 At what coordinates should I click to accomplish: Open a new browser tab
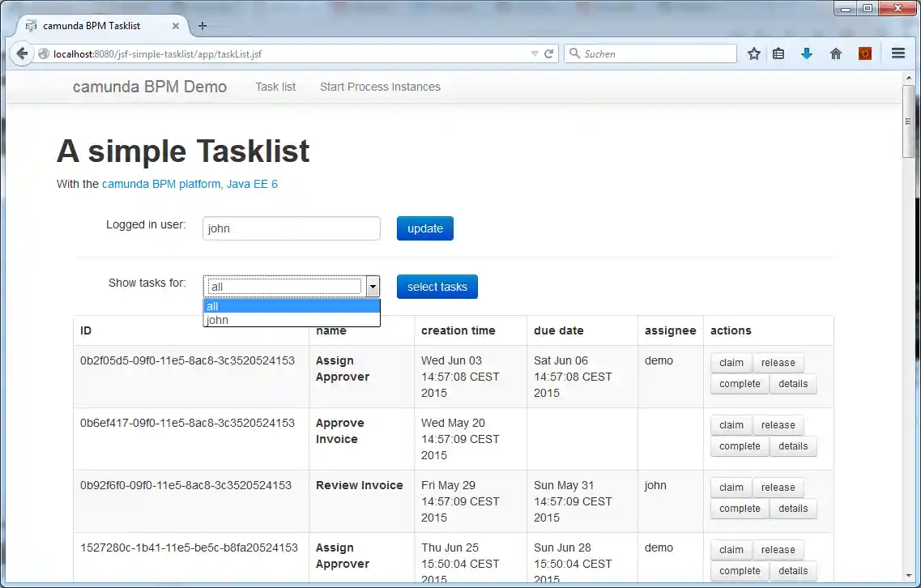point(203,26)
